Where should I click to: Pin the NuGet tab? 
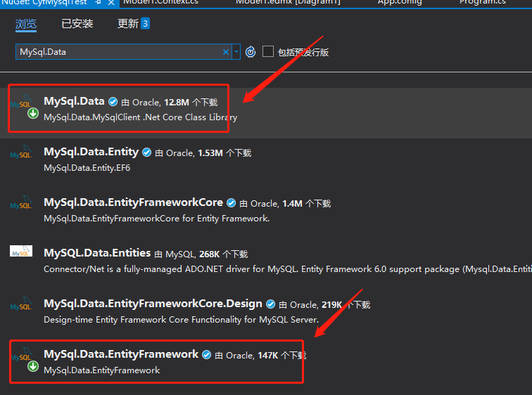point(98,2)
